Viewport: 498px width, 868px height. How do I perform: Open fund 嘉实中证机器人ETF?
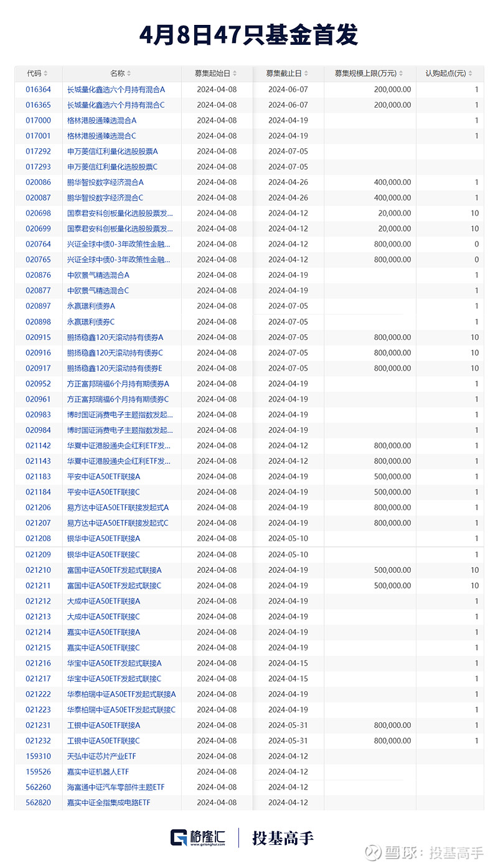point(98,771)
